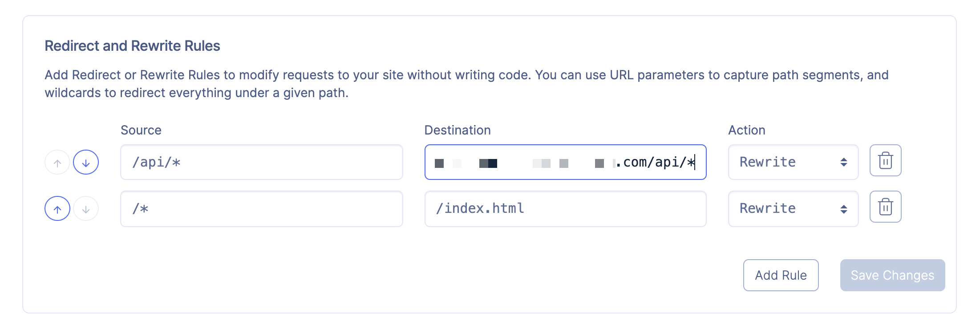Click the Save Changes button

[x=892, y=275]
